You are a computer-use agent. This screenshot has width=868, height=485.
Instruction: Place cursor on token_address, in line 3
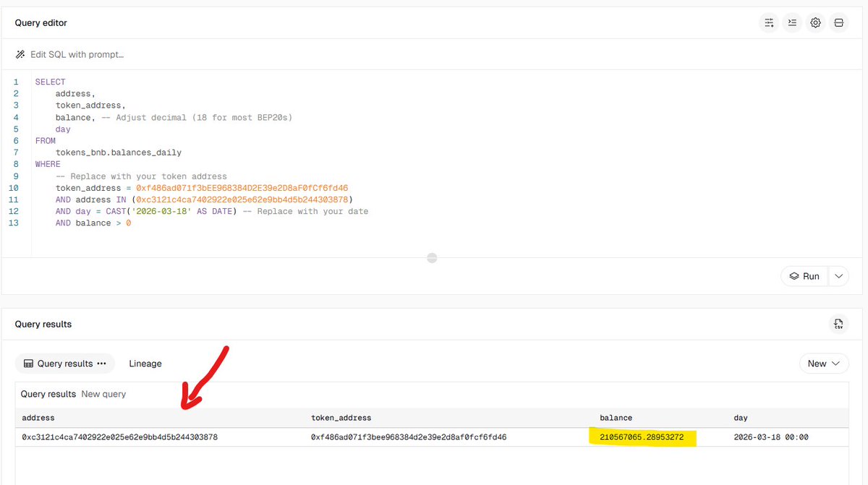point(90,106)
